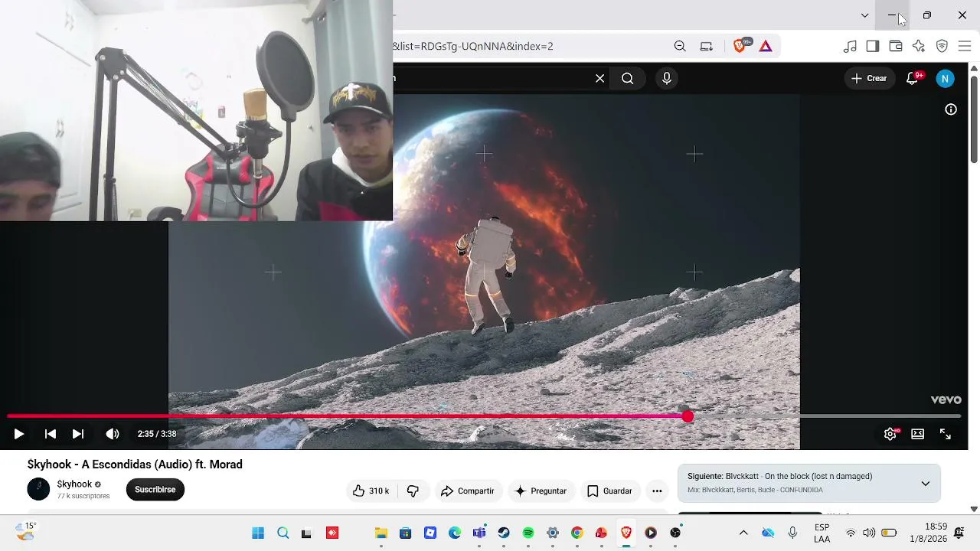This screenshot has width=980, height=551.
Task: Open Microsoft Edge from the taskbar
Action: coord(455,533)
